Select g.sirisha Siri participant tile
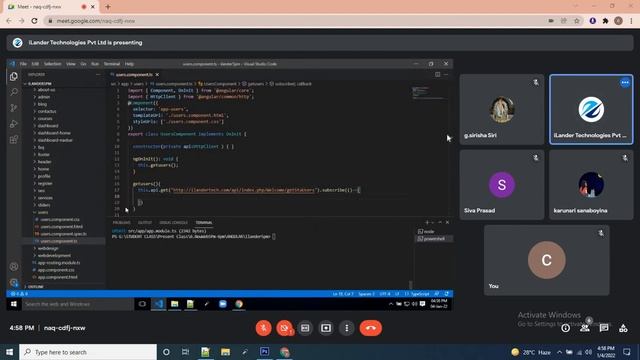Image resolution: width=640 pixels, height=360 pixels. coord(502,109)
